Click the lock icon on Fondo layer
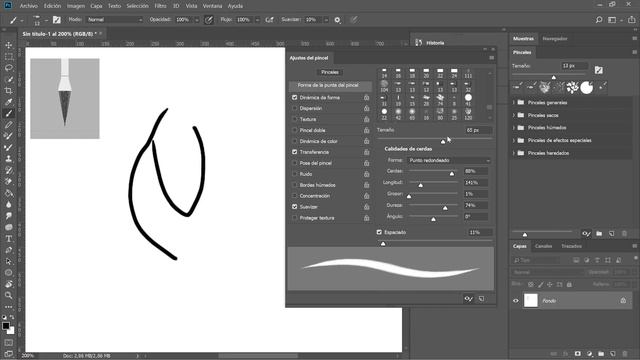This screenshot has height=360, width=640. (x=623, y=300)
